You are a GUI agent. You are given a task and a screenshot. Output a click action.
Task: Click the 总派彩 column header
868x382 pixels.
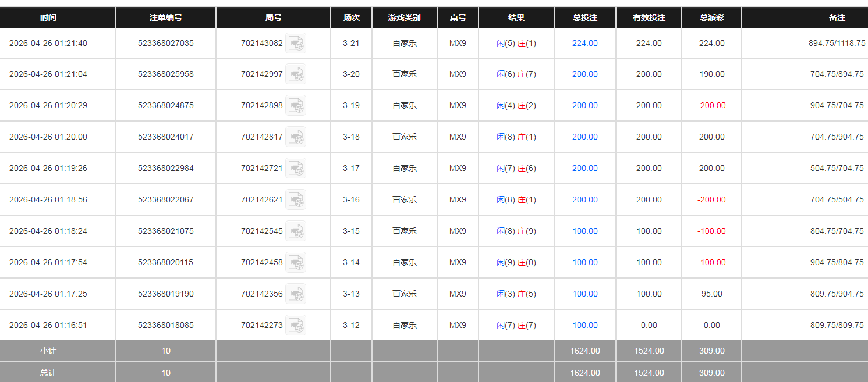click(x=711, y=17)
